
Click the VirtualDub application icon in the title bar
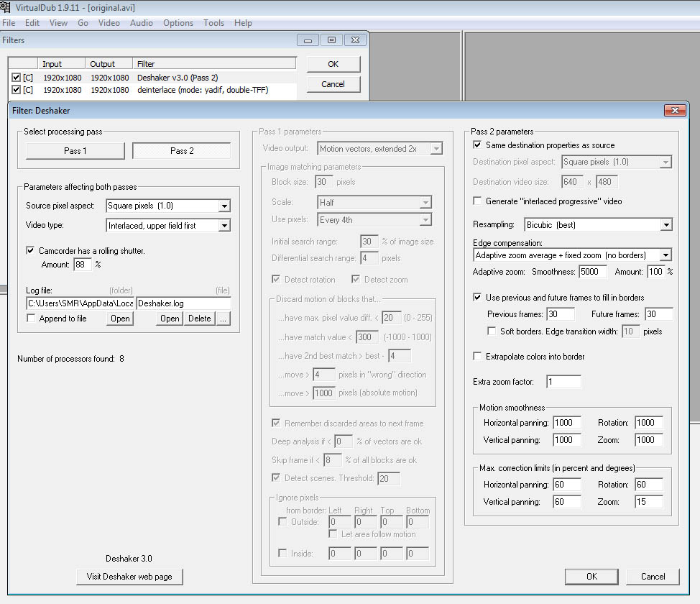coord(5,7)
